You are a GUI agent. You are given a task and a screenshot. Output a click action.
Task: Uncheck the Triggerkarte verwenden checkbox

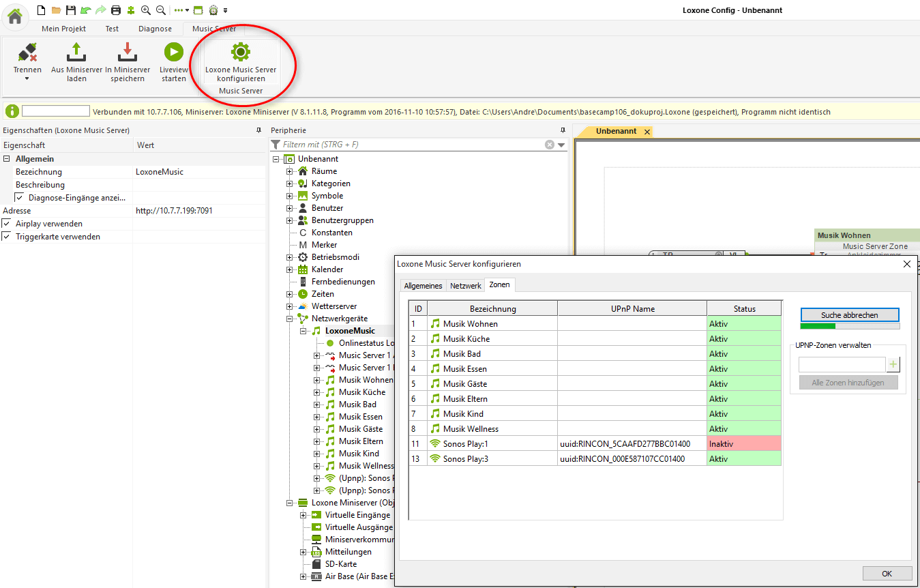click(7, 237)
